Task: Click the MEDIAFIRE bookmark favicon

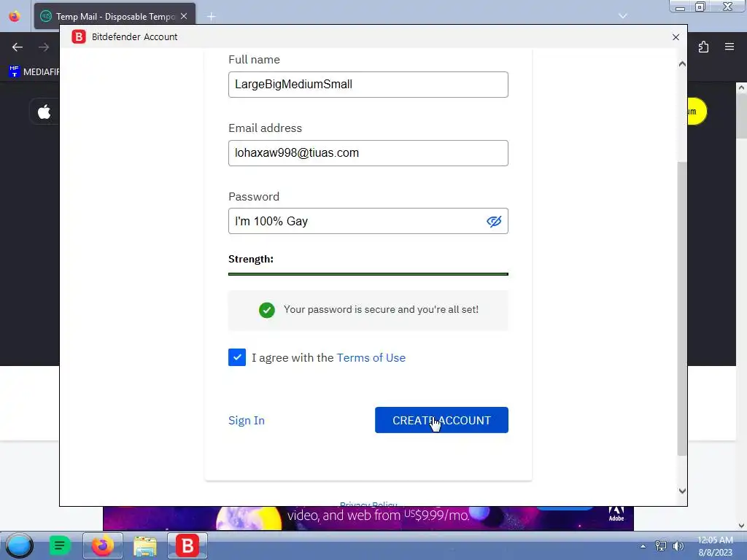Action: [x=14, y=71]
